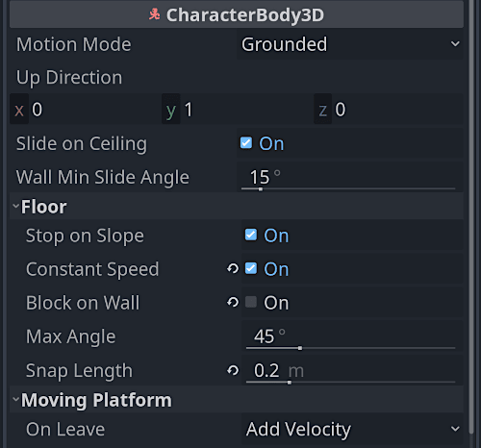Uncheck the Constant Speed checkbox
This screenshot has height=448, width=481.
click(251, 268)
